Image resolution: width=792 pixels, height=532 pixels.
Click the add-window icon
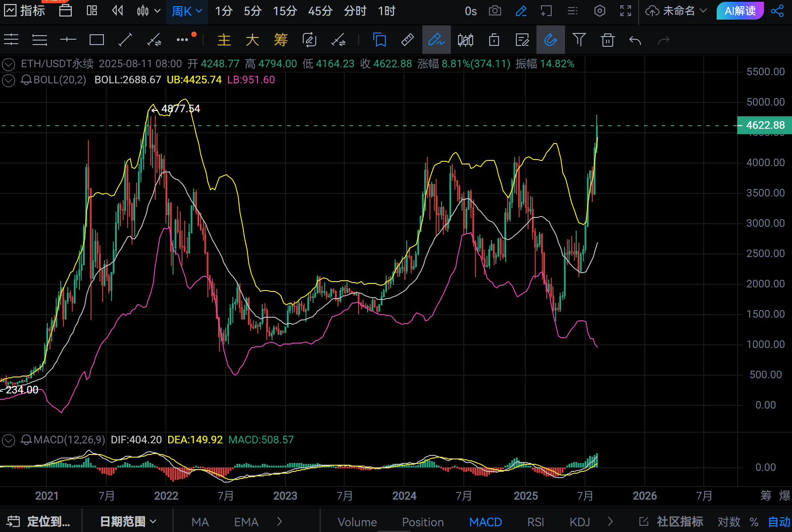tap(546, 11)
